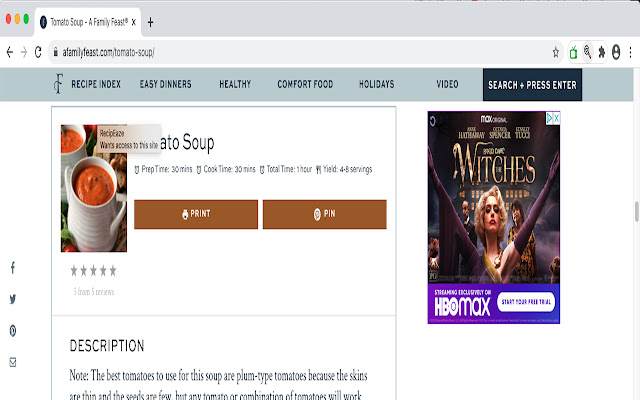This screenshot has height=400, width=640.
Task: Click the A Family Feast logo
Action: pyautogui.click(x=58, y=84)
